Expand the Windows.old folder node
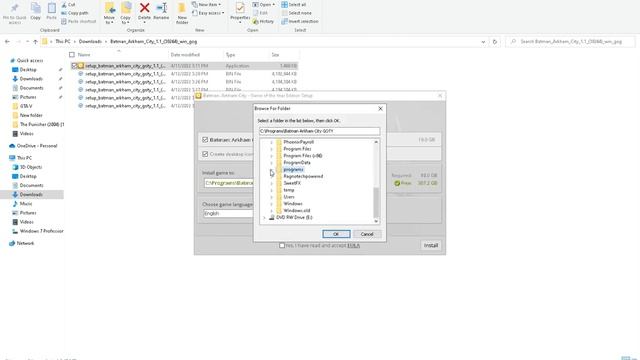 click(271, 211)
